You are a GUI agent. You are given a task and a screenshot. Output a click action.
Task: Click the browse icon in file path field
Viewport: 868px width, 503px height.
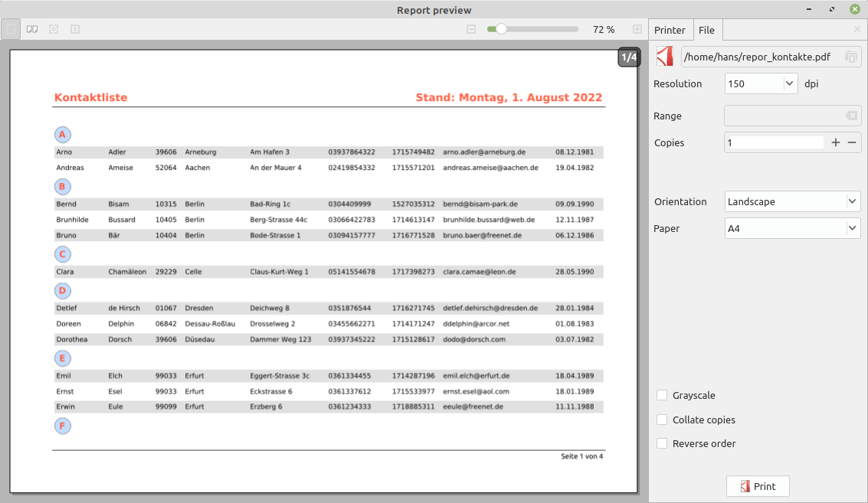click(x=850, y=57)
